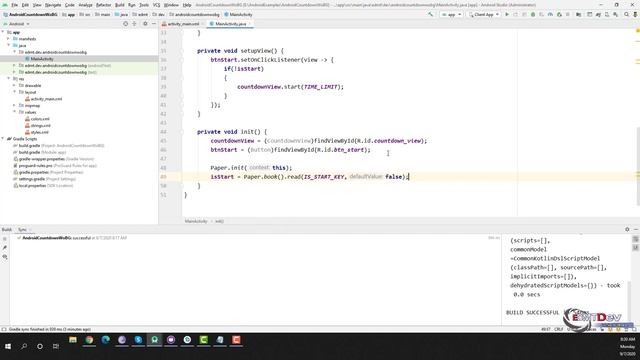The width and height of the screenshot is (640, 360).
Task: Collapse the app module tree node
Action: tap(3, 32)
